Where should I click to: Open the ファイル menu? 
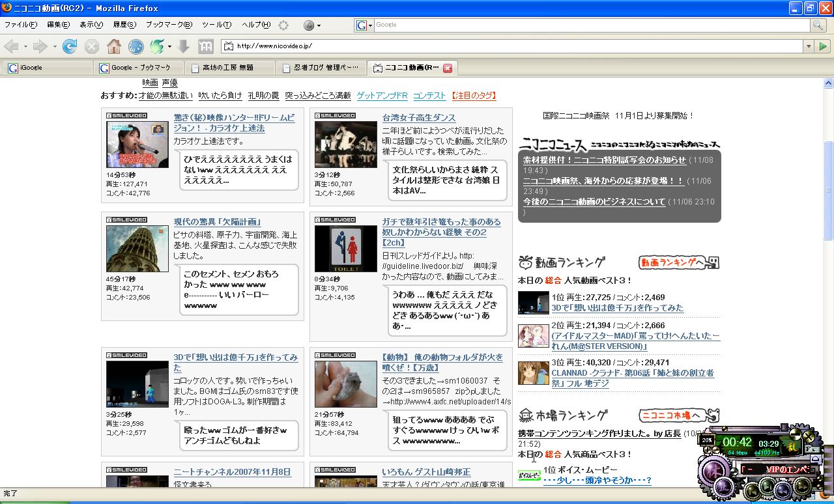click(21, 25)
